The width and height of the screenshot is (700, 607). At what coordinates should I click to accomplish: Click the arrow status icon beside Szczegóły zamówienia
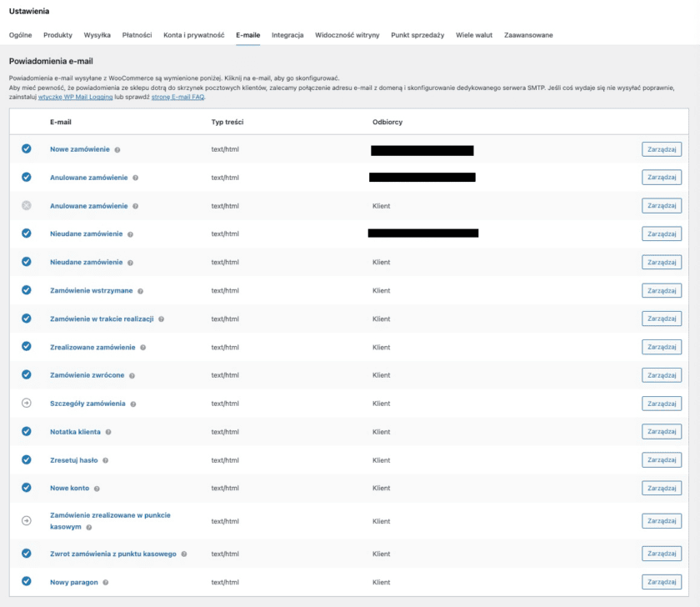24,404
